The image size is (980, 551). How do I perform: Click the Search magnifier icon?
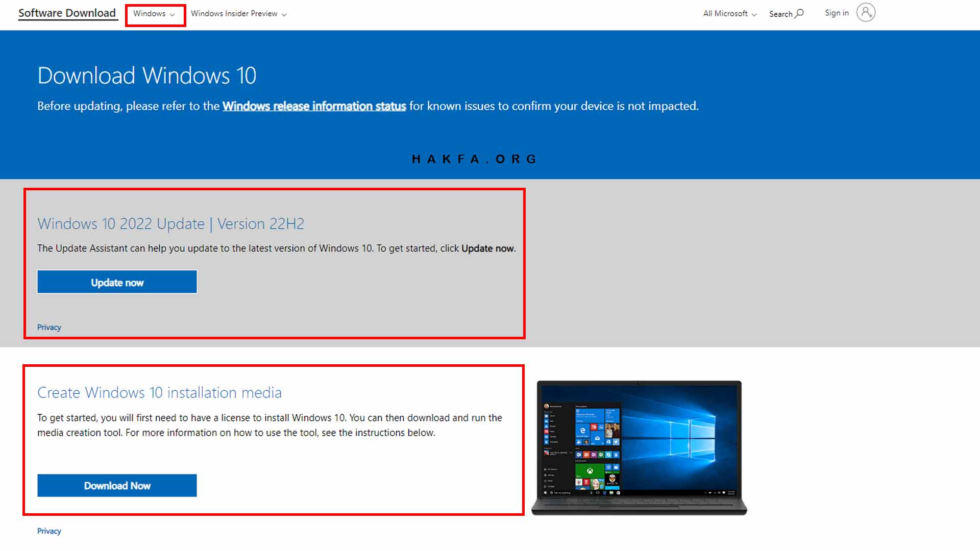pos(799,13)
